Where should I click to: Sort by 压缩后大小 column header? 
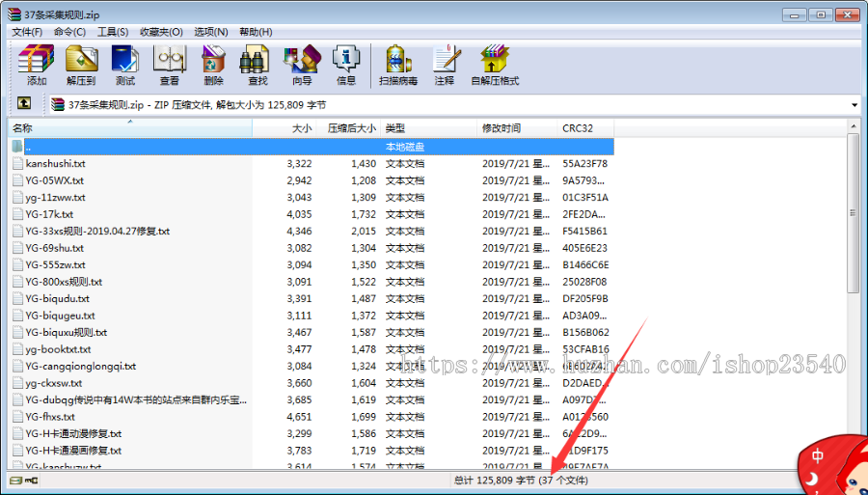tap(348, 128)
